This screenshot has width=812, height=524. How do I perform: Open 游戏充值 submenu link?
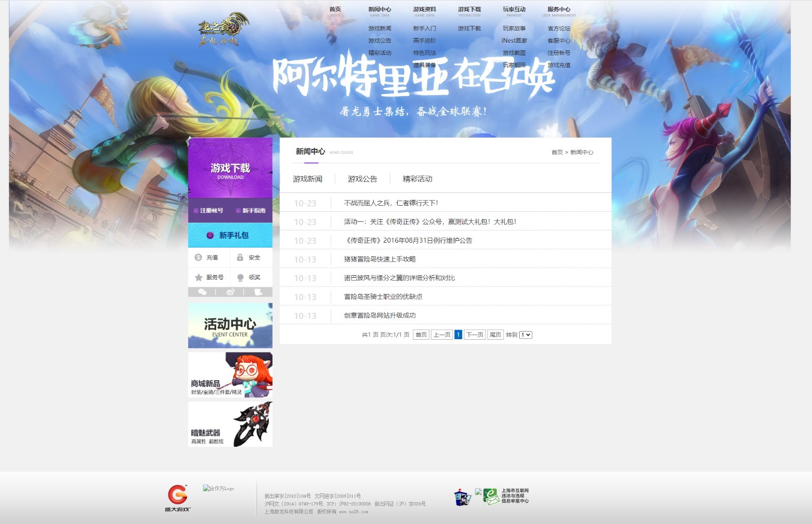click(559, 65)
